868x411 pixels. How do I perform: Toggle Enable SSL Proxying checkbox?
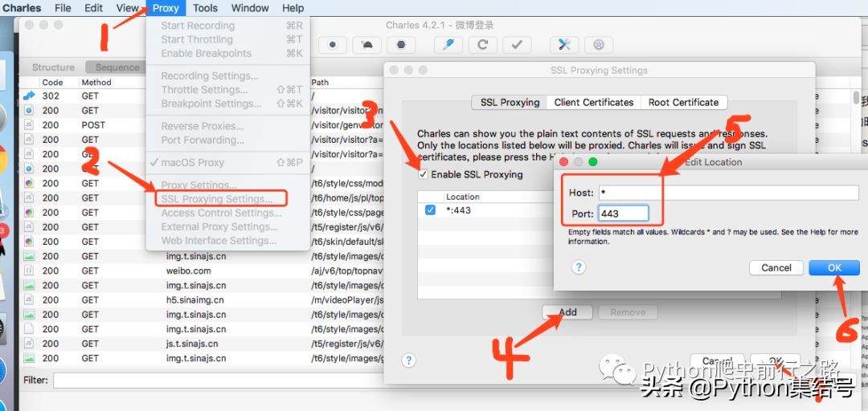coord(423,174)
